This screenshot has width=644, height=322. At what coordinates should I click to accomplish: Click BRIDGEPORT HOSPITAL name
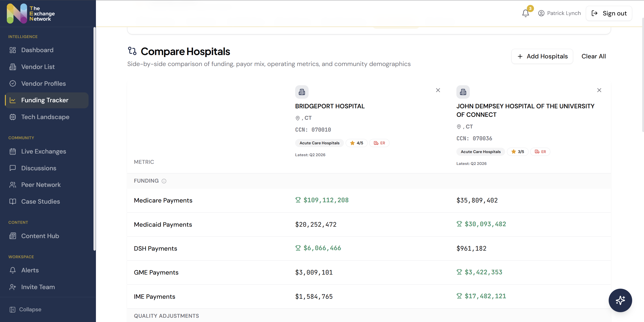330,106
